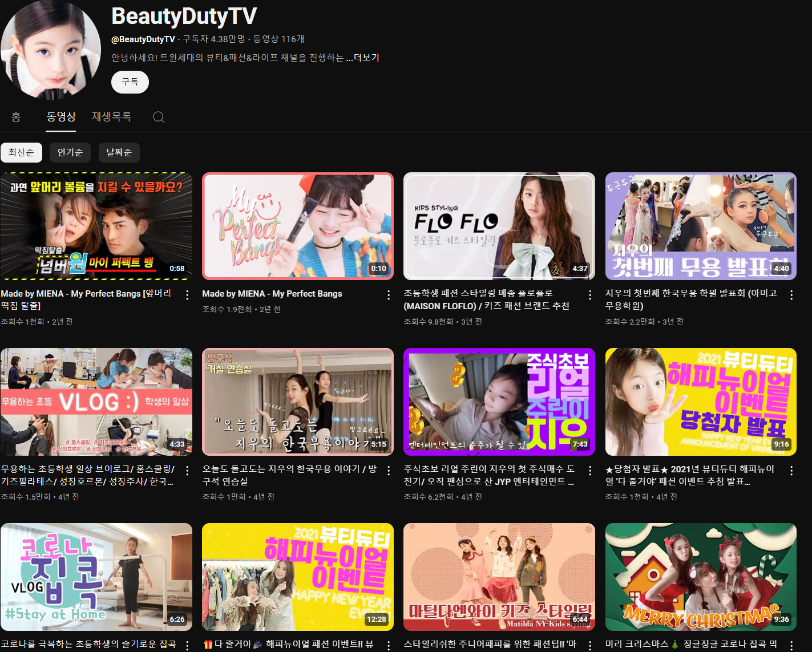The width and height of the screenshot is (812, 652).
Task: Open options menu for 코로나를 극복하는 video
Action: click(187, 645)
